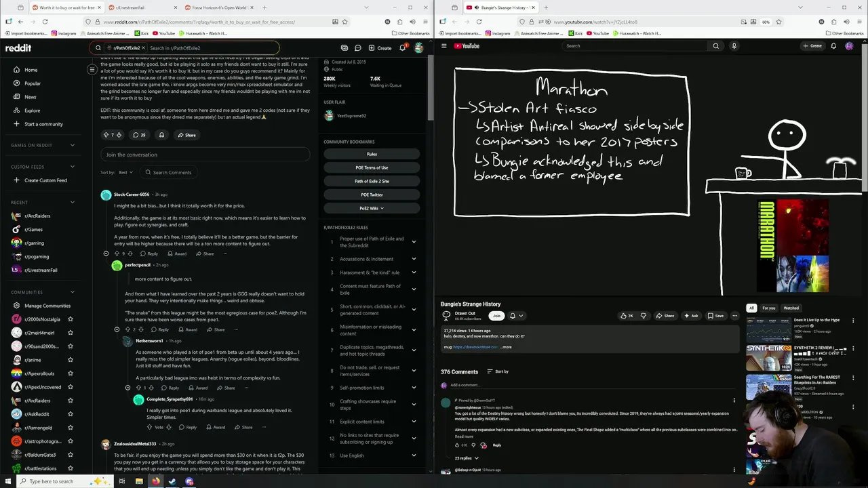This screenshot has width=868, height=488.
Task: Start YouTube voice search microphone
Action: coord(734,46)
